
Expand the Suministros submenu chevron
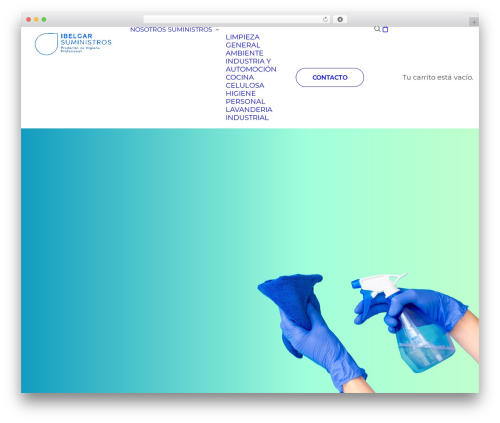point(217,30)
